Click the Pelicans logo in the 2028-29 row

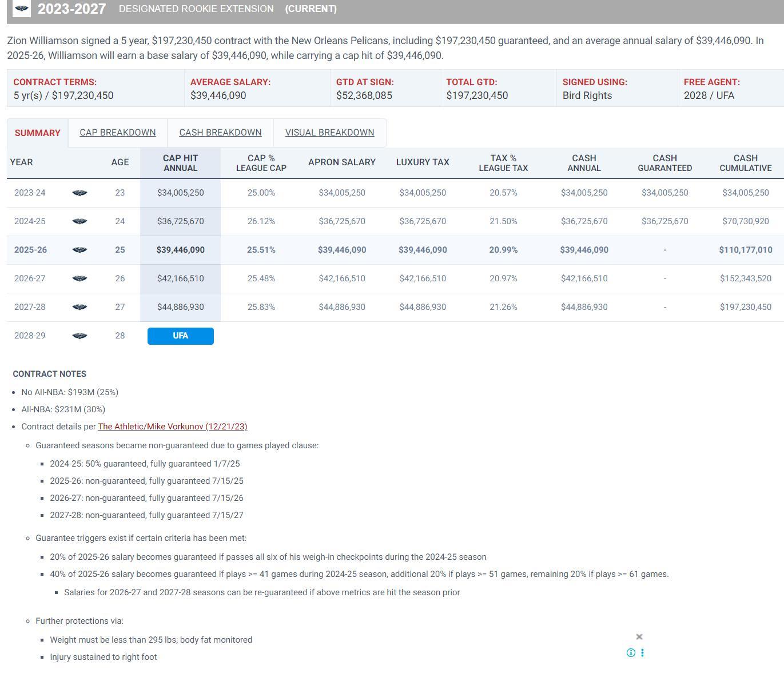point(80,336)
